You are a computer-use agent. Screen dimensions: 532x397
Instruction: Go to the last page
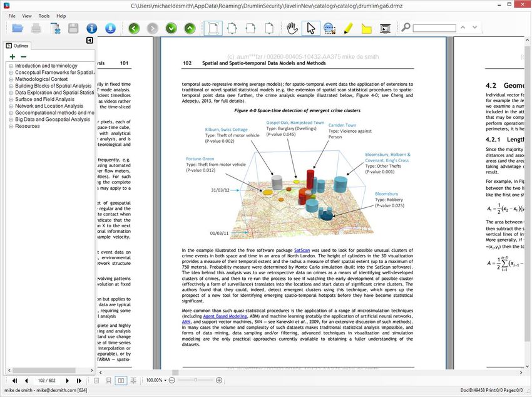click(x=79, y=381)
